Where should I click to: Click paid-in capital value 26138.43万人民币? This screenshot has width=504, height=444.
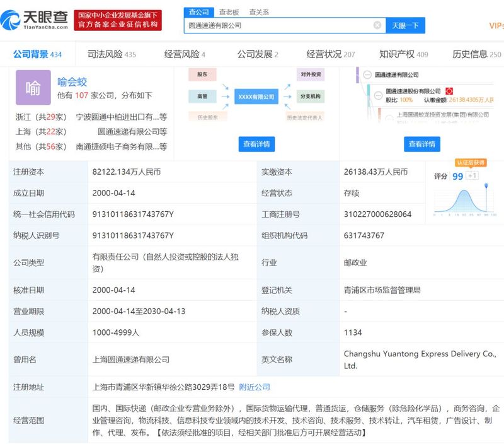pyautogui.click(x=375, y=172)
